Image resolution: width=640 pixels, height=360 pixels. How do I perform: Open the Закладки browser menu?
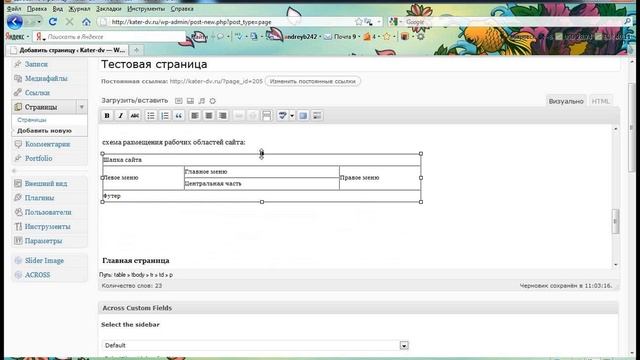click(x=109, y=9)
